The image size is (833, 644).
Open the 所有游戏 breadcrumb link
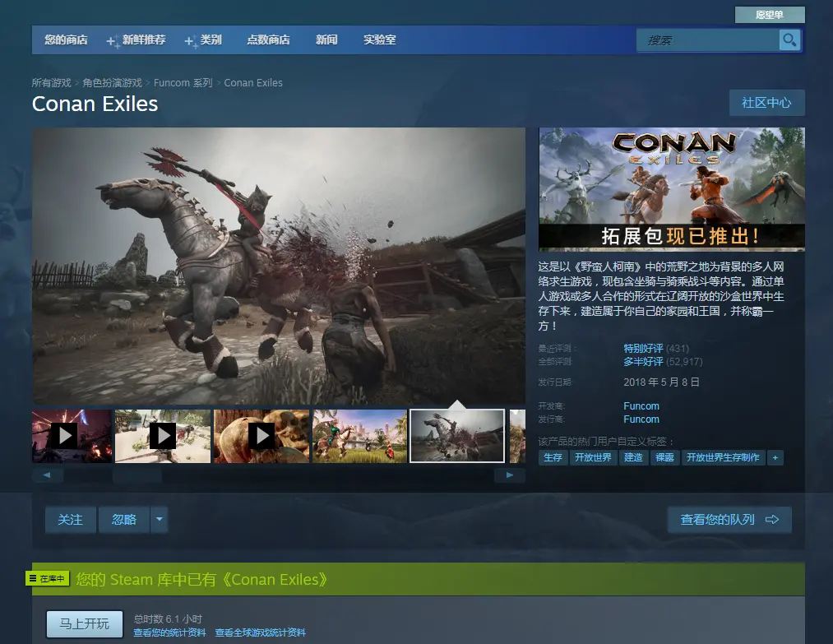pyautogui.click(x=51, y=83)
